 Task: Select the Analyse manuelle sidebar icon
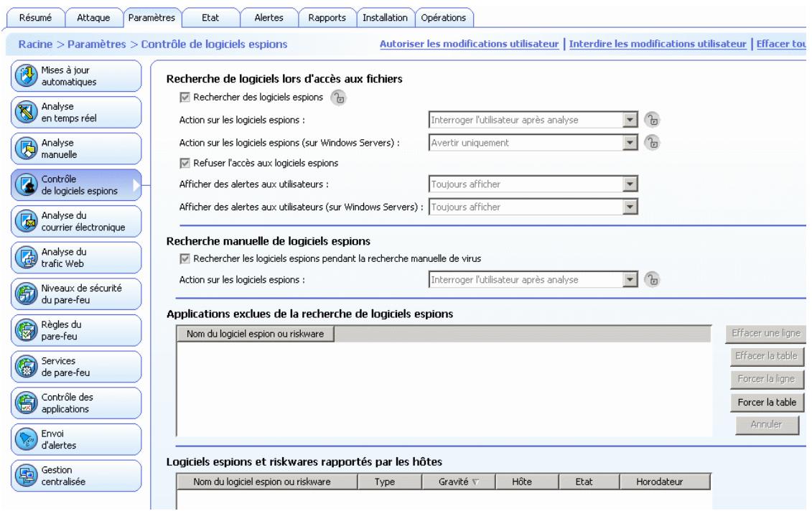coord(26,149)
